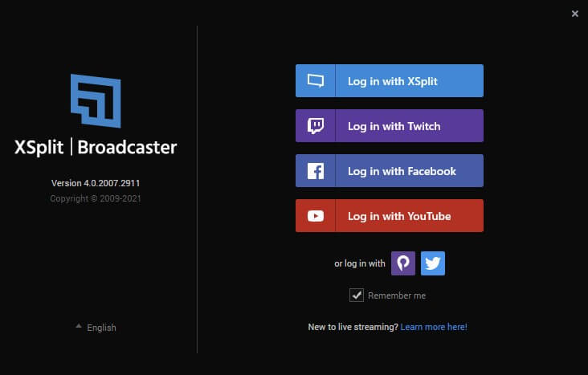The height and width of the screenshot is (375, 588).
Task: Click the small arrow beside English
Action: [x=79, y=327]
